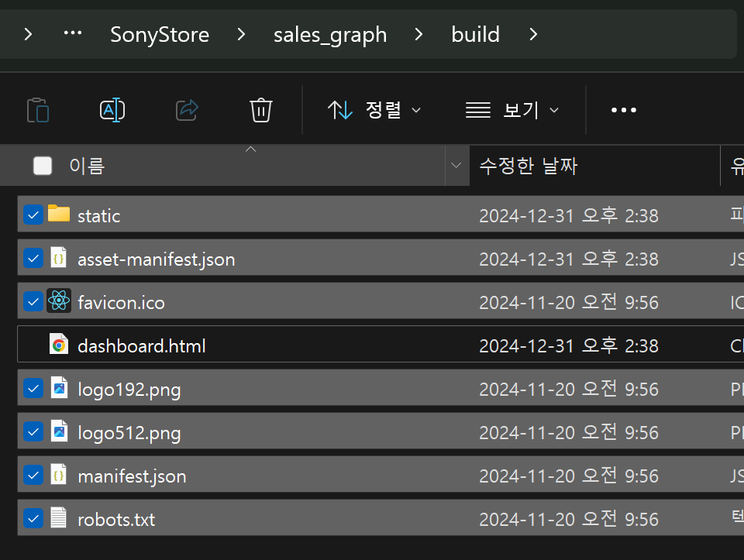Screen dimensions: 744x560
Task: Select the file name static
Action: tap(98, 216)
